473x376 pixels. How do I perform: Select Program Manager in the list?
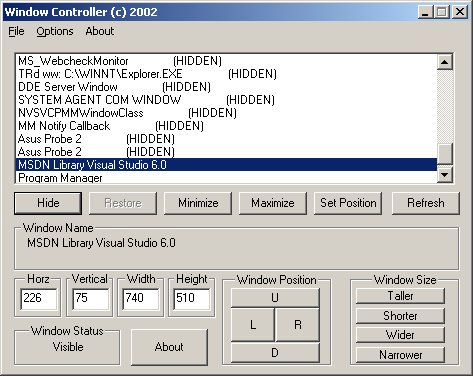pos(226,177)
